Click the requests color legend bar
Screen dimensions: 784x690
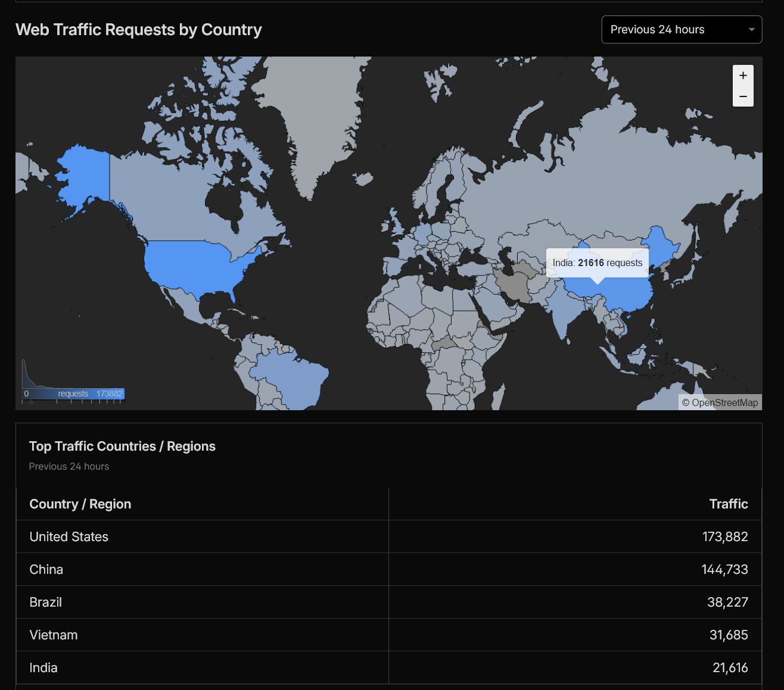pyautogui.click(x=73, y=394)
